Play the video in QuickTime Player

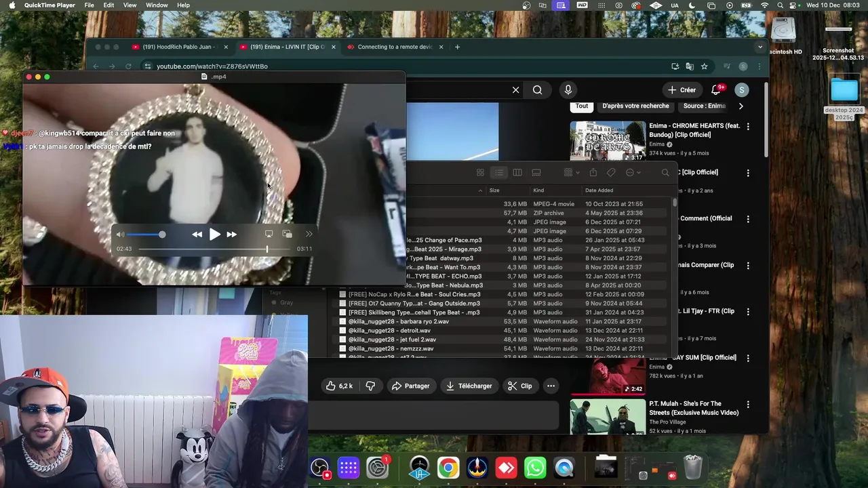point(214,235)
